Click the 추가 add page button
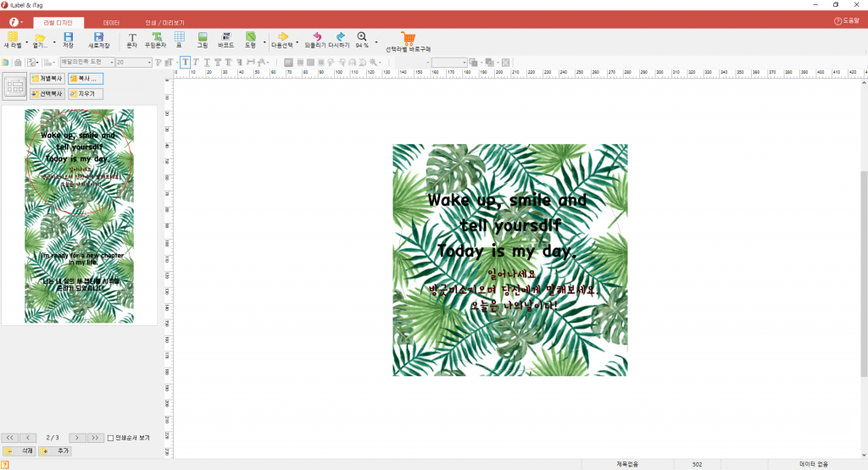868x470 pixels. click(x=55, y=451)
